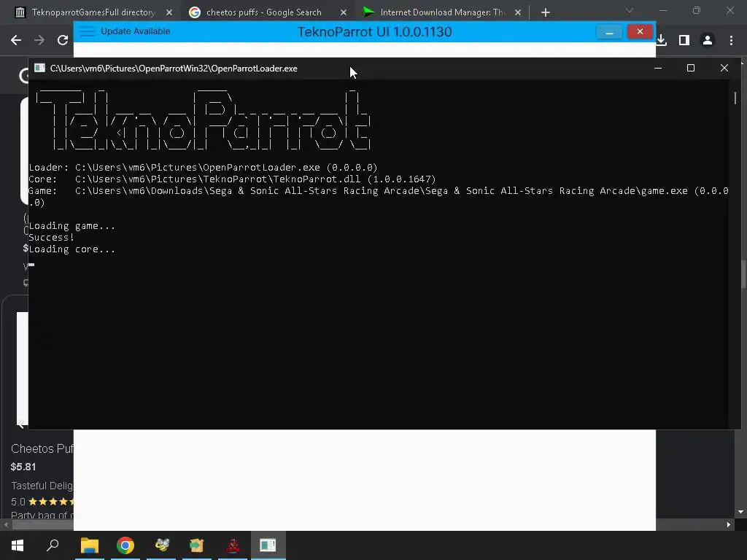
Task: Open File Explorer from taskbar
Action: point(90,545)
